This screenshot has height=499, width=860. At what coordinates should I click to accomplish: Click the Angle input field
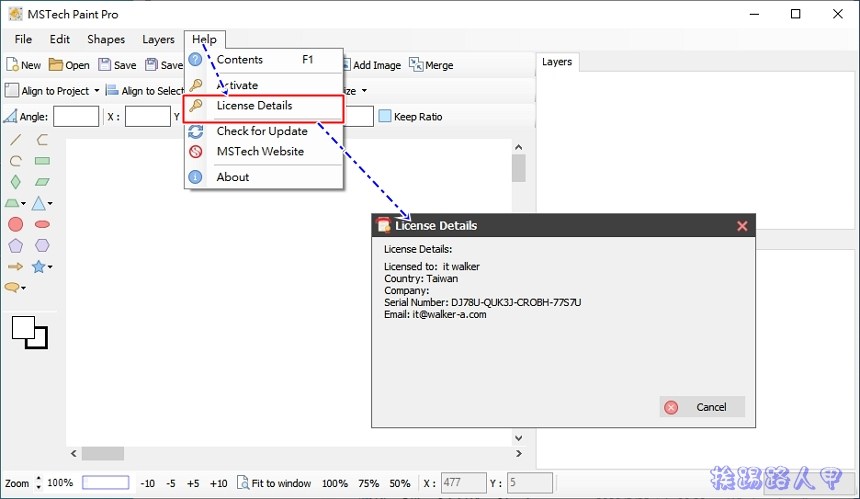[x=76, y=116]
